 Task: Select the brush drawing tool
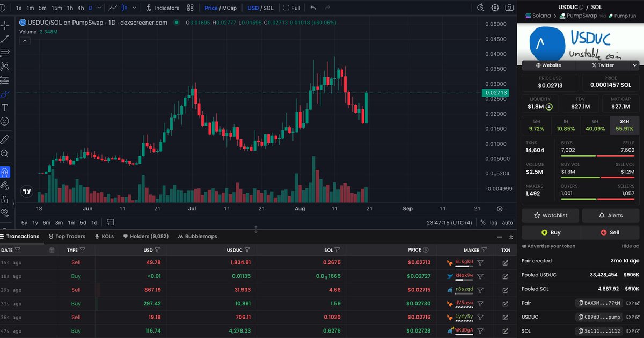tap(5, 94)
